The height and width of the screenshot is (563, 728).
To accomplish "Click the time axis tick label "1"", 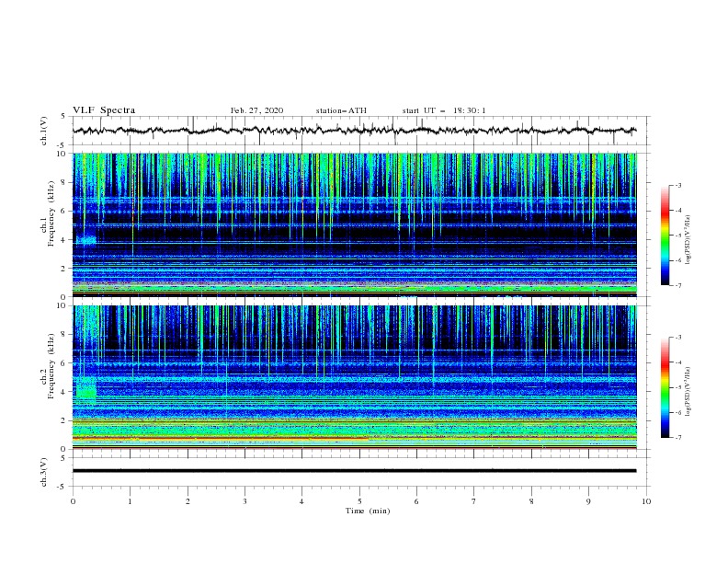I will click(x=131, y=501).
